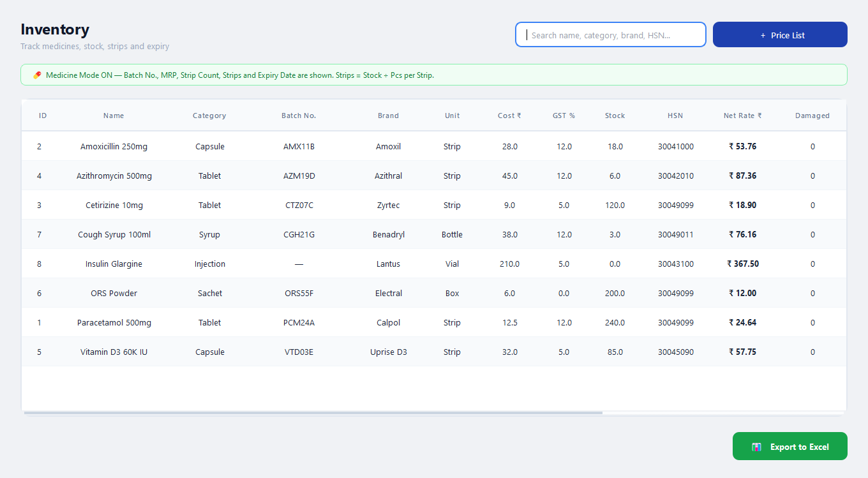Click the pill icon in Medicine Mode banner
This screenshot has height=478, width=868.
pos(37,75)
